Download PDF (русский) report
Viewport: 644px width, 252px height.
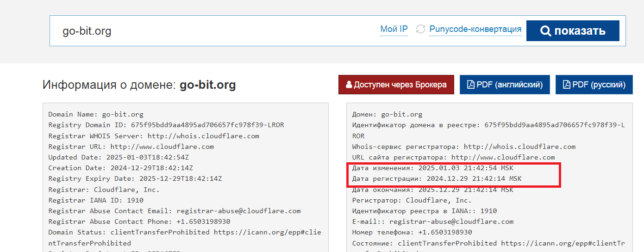point(594,85)
